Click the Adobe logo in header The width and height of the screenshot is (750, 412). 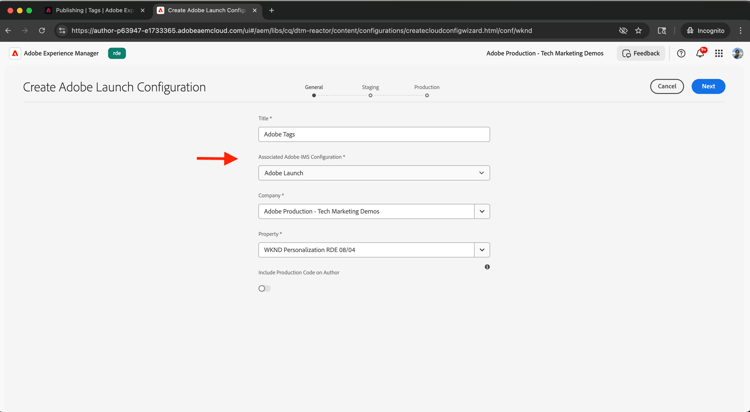click(15, 54)
